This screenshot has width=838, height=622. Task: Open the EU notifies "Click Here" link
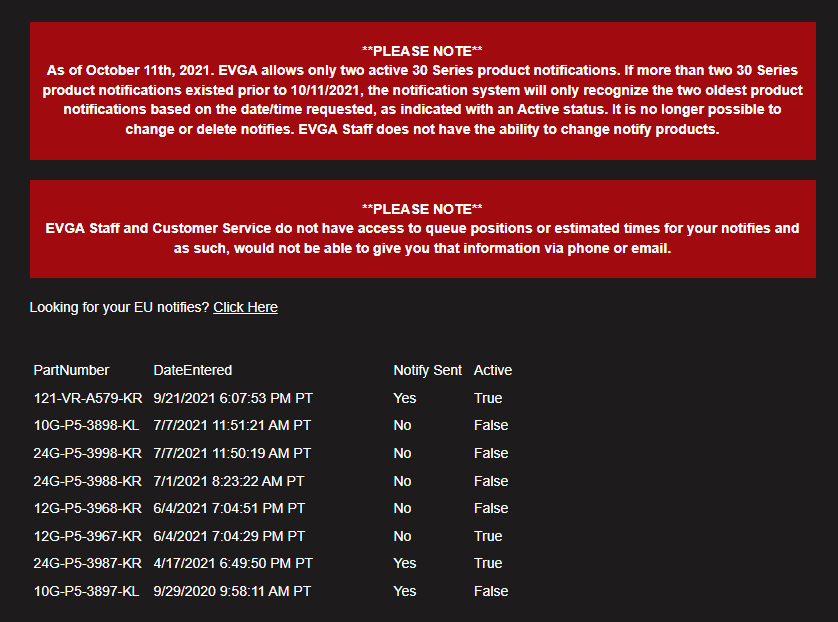245,307
